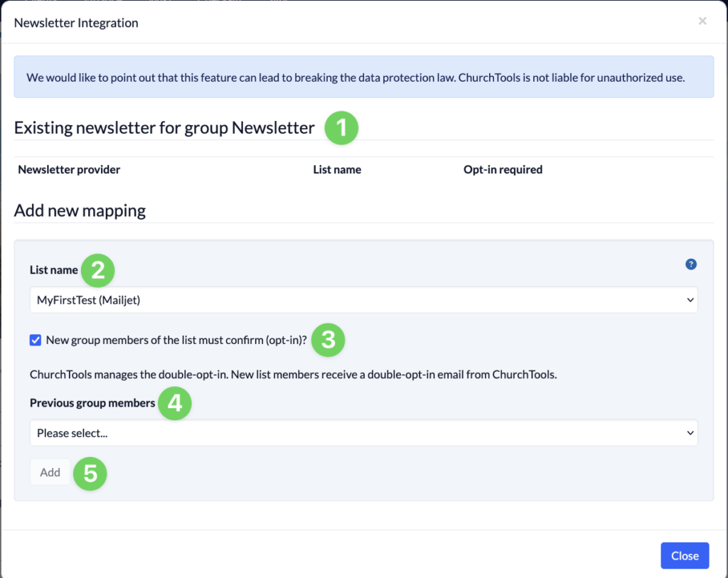This screenshot has width=728, height=578.
Task: Click green badge 4 near Previous group members
Action: 174,403
